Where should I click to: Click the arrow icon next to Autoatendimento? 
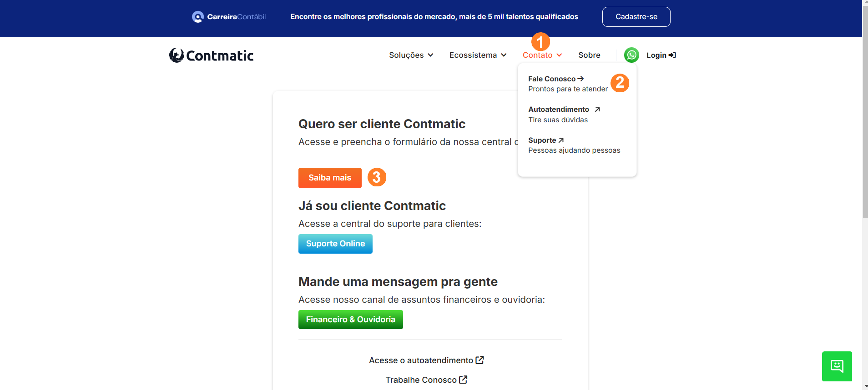pyautogui.click(x=597, y=110)
